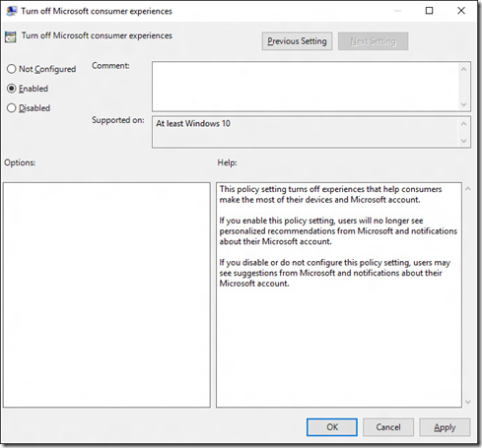Minimize the policy window
482x448 pixels.
[x=398, y=11]
